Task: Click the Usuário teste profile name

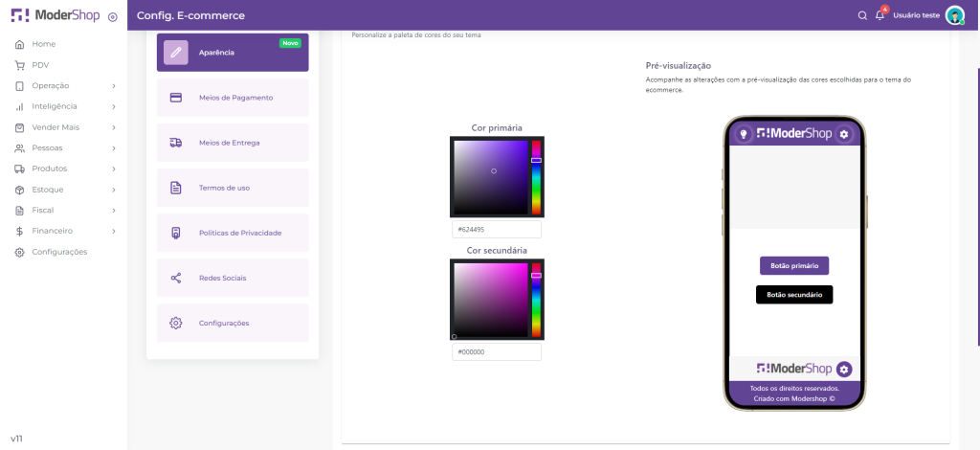Action: (916, 15)
